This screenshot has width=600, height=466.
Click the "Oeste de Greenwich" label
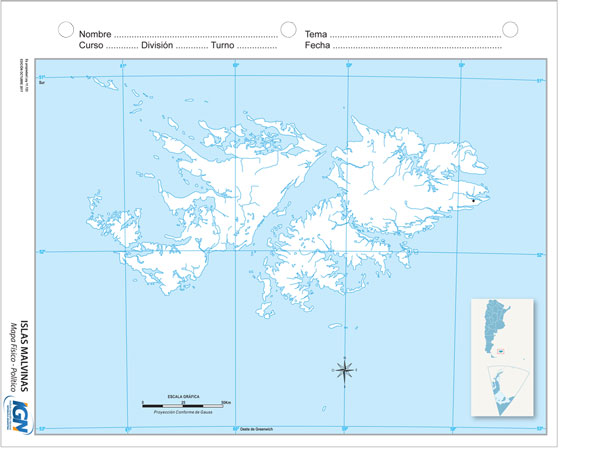[256, 429]
